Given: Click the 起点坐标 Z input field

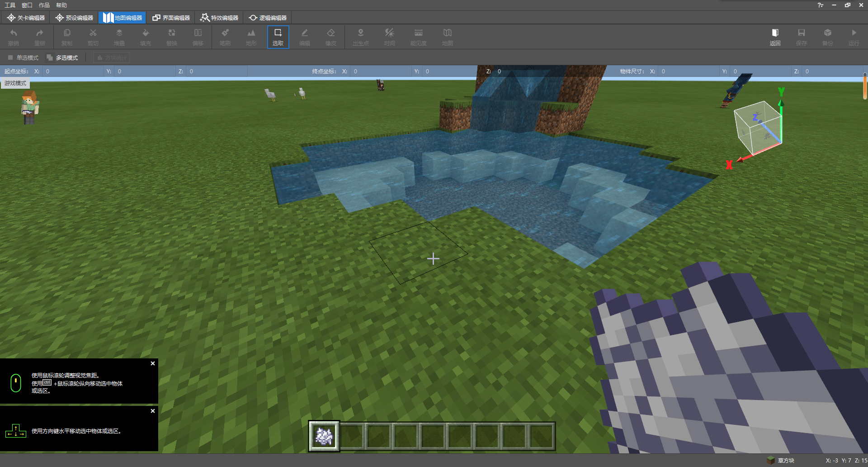Looking at the screenshot, I should (217, 71).
